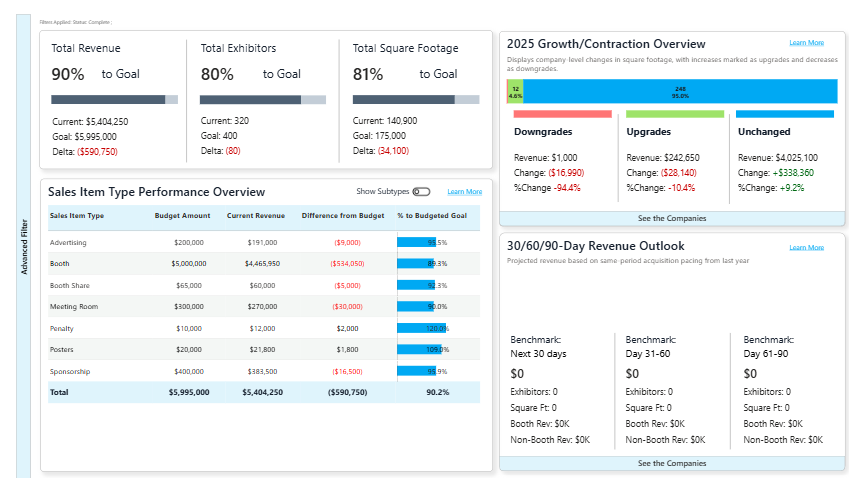Open Learn More in Sales Item Type panel
Screen dimensions: 866x490
(464, 192)
